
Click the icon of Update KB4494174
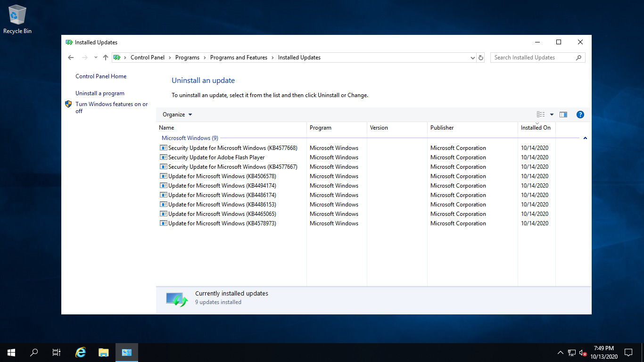click(x=164, y=186)
